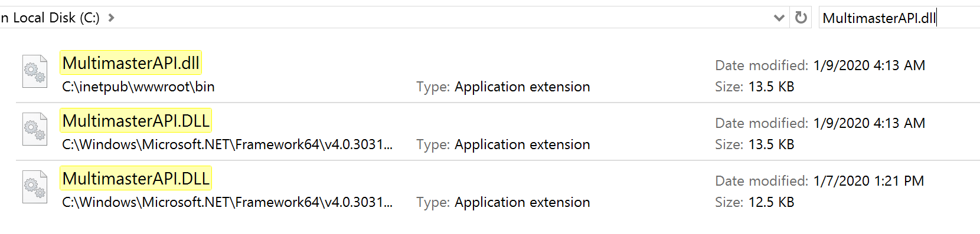Expand the chevron after Local Disk (C:)
The width and height of the screenshot is (980, 234).
pyautogui.click(x=111, y=18)
